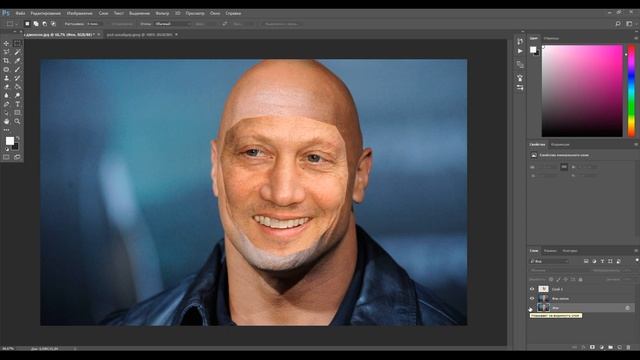Switch to the Каналы tab
640x360 pixels.
(550, 251)
